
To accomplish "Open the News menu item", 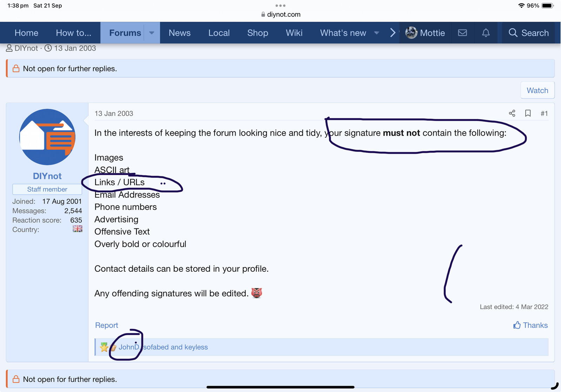I will [x=180, y=33].
